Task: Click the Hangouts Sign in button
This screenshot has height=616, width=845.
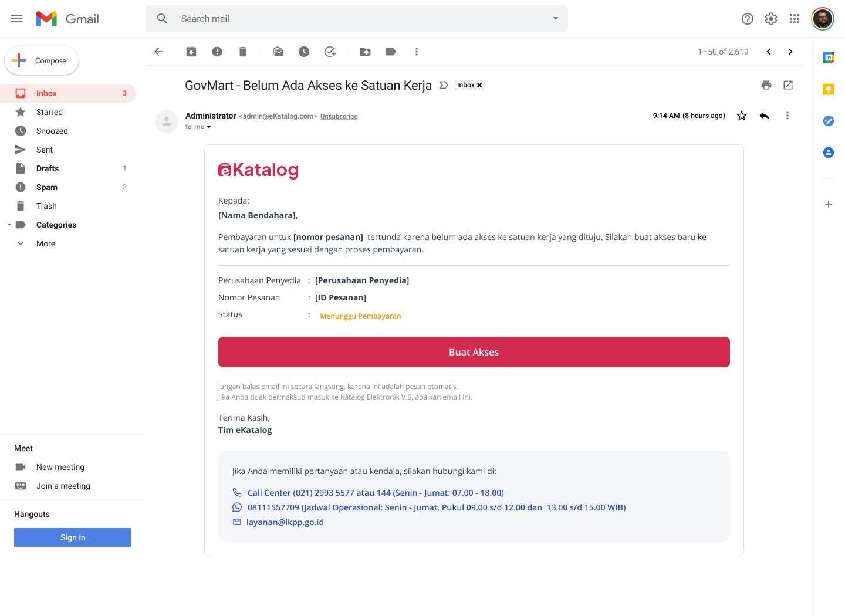Action: point(73,537)
